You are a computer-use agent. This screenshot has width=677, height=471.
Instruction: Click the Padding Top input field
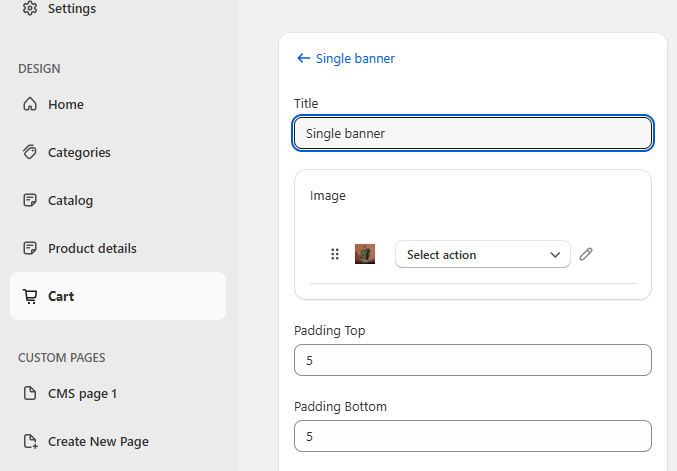tap(473, 360)
